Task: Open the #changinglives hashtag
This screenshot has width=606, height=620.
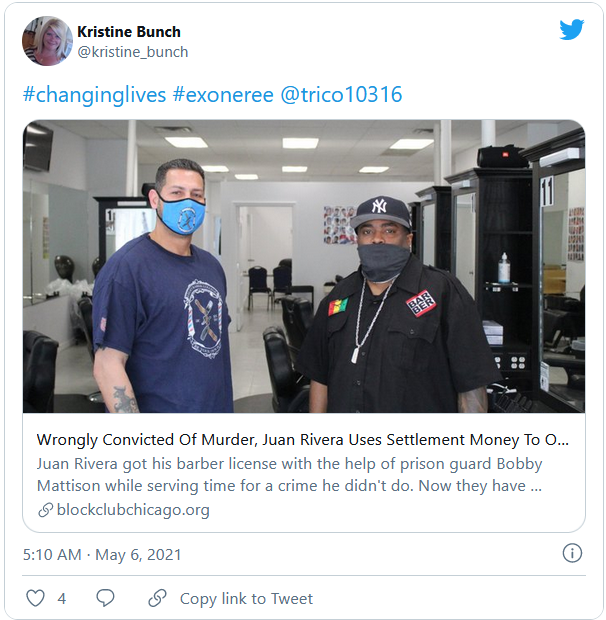Action: 94,95
